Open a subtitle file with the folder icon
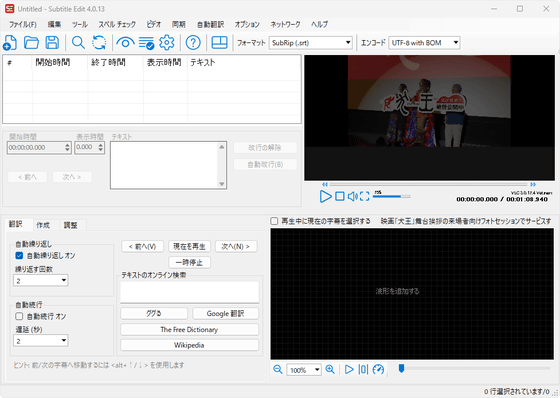Screen dimensions: 560x398 tap(31, 43)
